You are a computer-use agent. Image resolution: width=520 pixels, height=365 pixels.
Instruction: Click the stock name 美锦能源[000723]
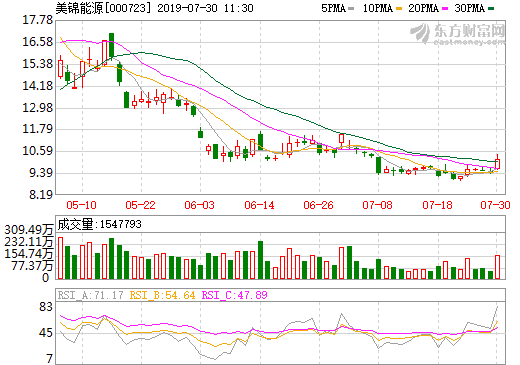[103, 8]
